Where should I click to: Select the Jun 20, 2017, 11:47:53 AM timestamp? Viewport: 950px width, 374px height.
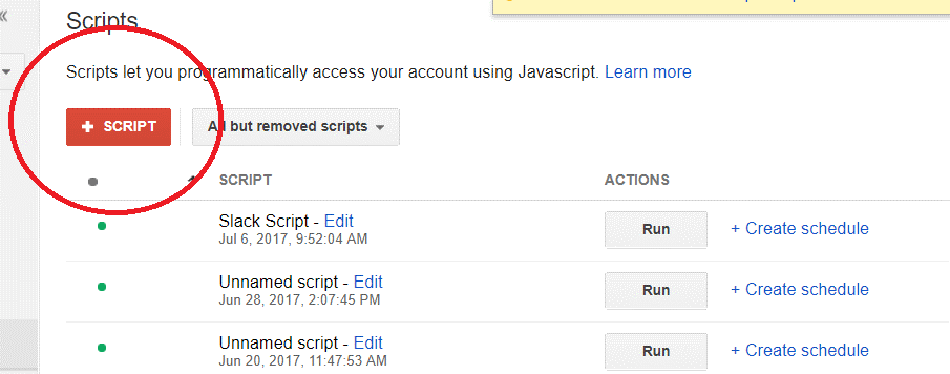pyautogui.click(x=303, y=361)
